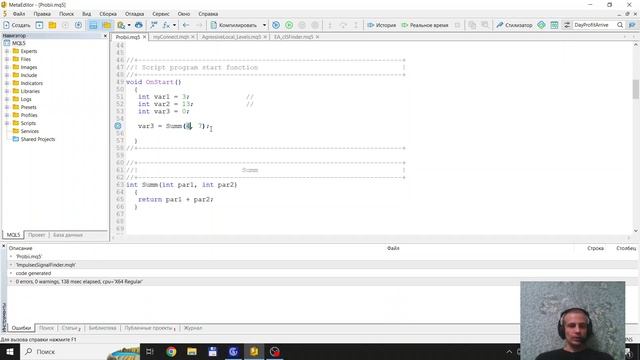This screenshot has height=360, width=640.
Task: Open the Вид menu
Action: [x=87, y=14]
